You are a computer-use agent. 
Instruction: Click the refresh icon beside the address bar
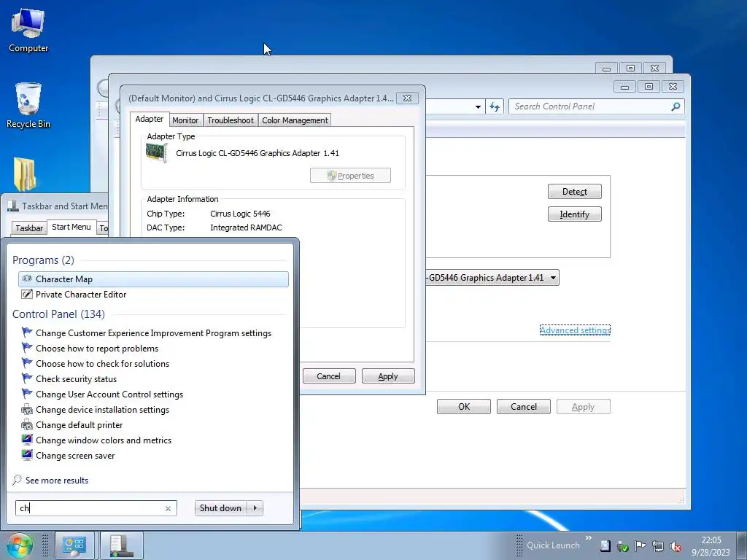(495, 106)
